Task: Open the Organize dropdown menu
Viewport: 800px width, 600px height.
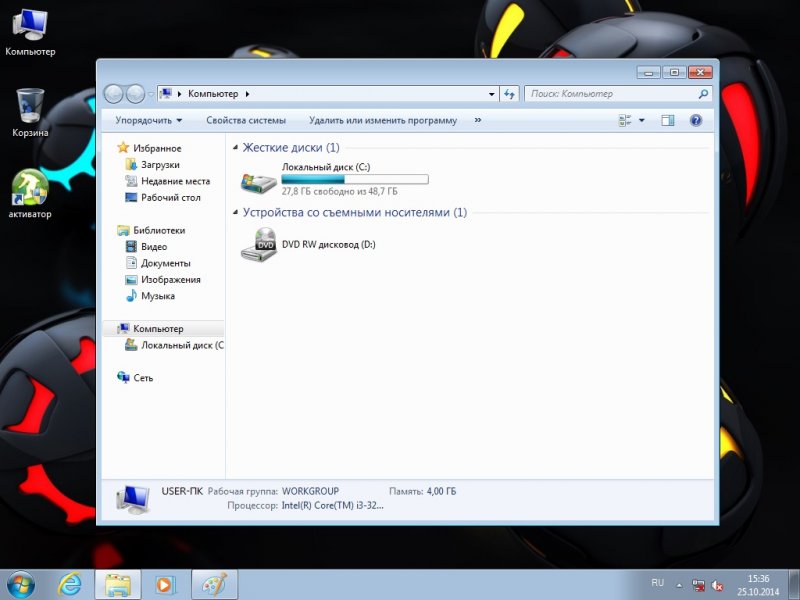Action: click(149, 120)
